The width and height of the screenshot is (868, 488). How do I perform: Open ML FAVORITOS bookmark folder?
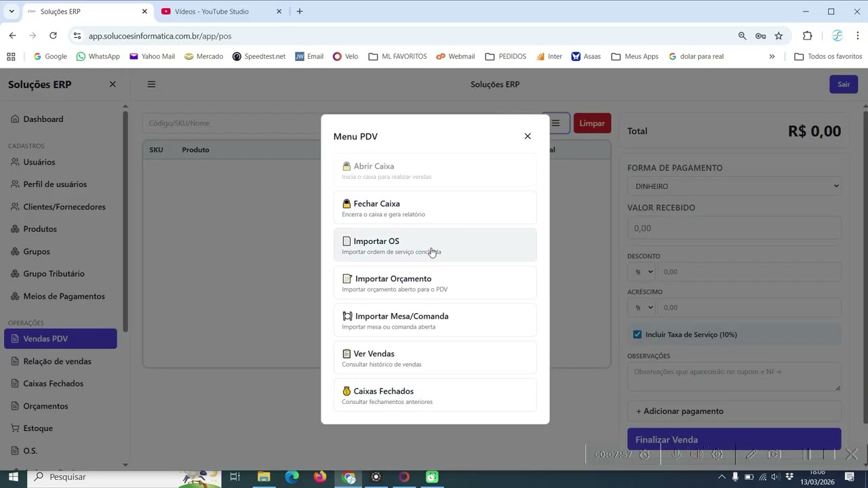(x=397, y=56)
